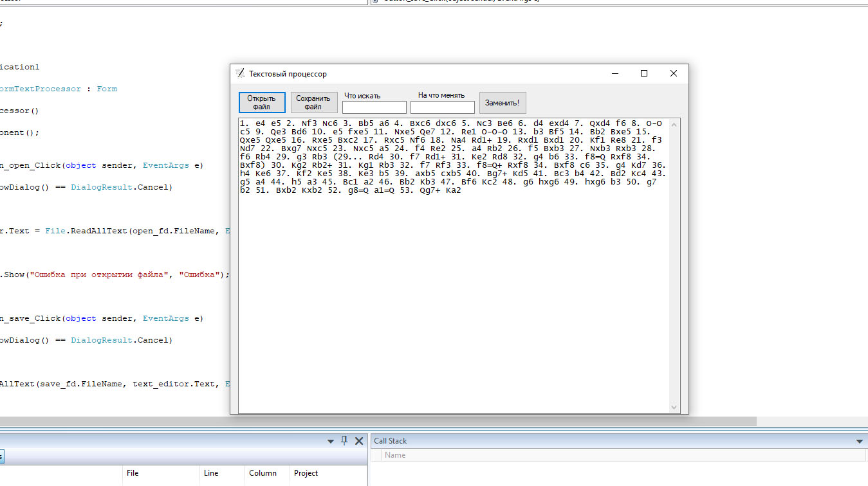Screen dimensions: 868x486
Task: Click the chess moves text area
Action: [x=454, y=265]
